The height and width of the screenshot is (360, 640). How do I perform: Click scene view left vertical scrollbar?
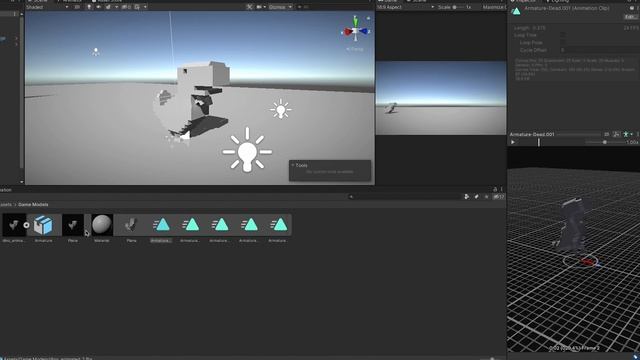(x=22, y=92)
